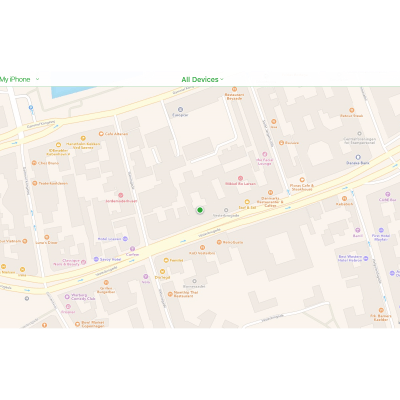
Task: Select the Chez Bruno restaurant pin
Action: (34, 163)
